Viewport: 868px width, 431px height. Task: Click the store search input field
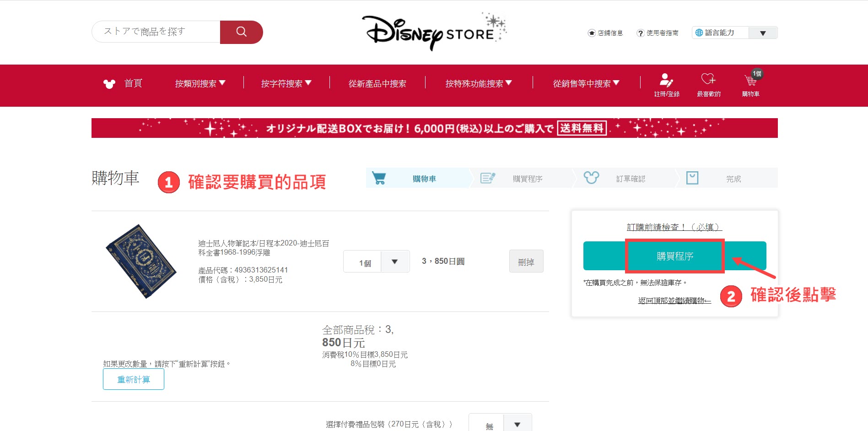pos(156,32)
